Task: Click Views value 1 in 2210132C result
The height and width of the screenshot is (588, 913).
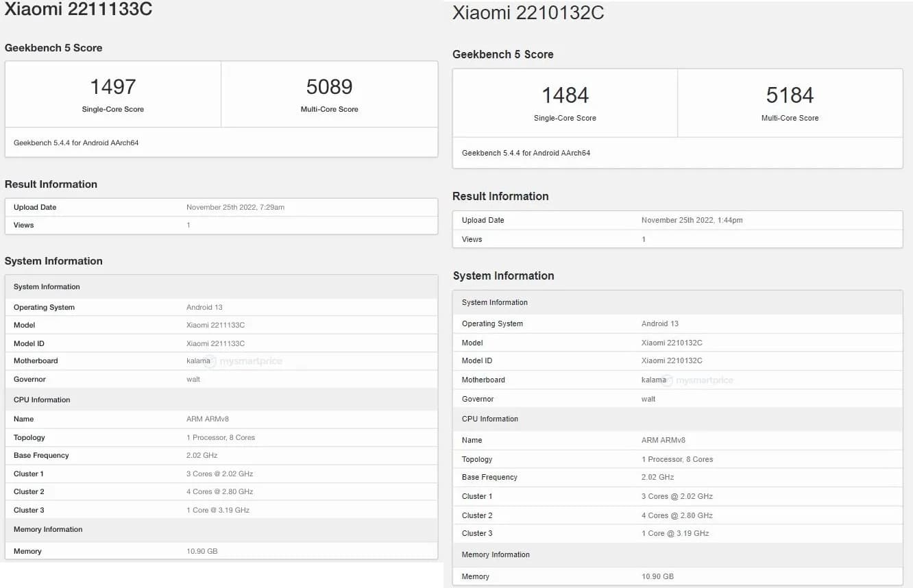Action: 644,239
